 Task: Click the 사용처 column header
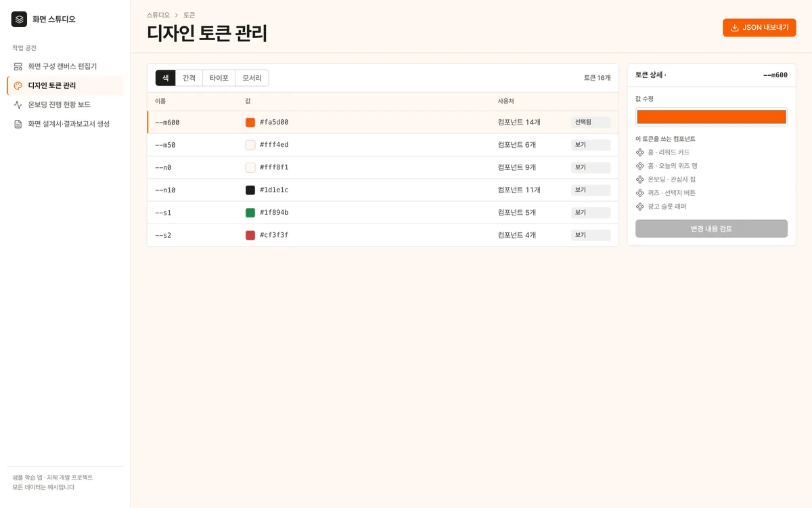[506, 102]
